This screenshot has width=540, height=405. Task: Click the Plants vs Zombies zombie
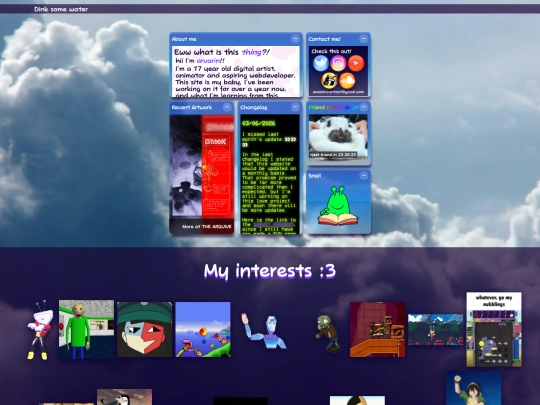point(329,333)
